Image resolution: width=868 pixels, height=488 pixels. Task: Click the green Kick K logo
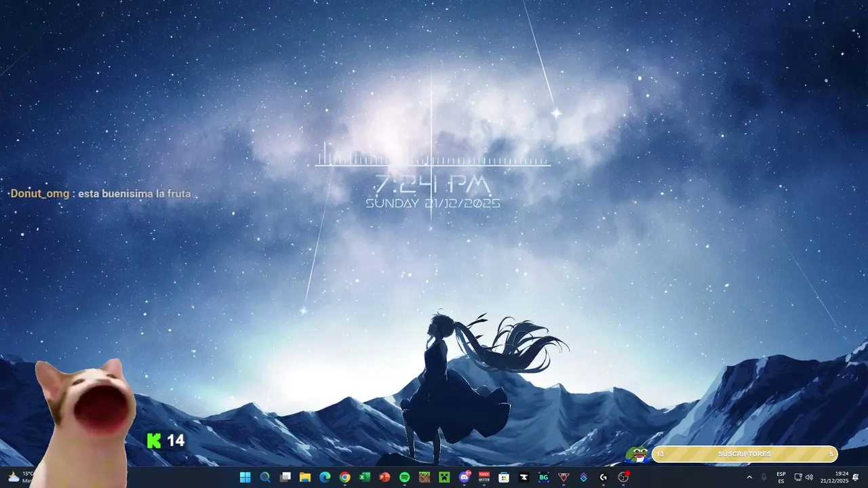point(154,441)
